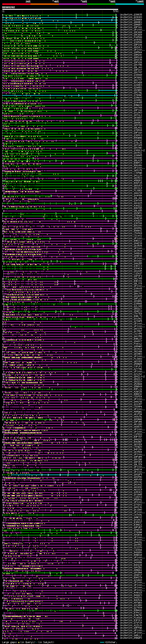Choose UniRef100_Q9FG06 row label

pyautogui.click(x=131, y=45)
